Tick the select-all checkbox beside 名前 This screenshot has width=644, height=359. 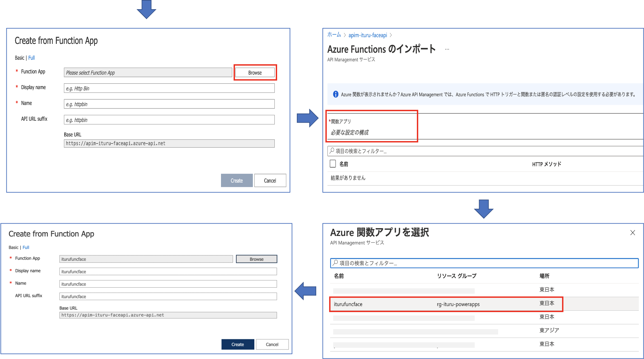coord(333,164)
